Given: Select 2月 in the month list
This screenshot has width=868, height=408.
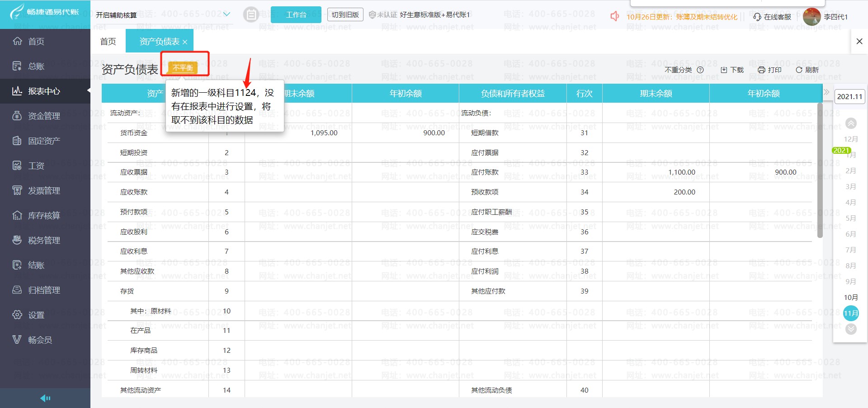Looking at the screenshot, I should pos(851,171).
